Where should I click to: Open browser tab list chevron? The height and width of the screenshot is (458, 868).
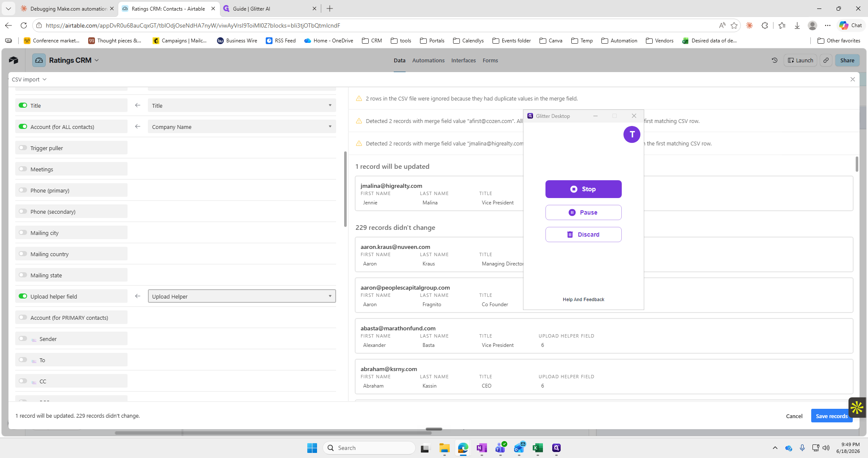(x=8, y=8)
